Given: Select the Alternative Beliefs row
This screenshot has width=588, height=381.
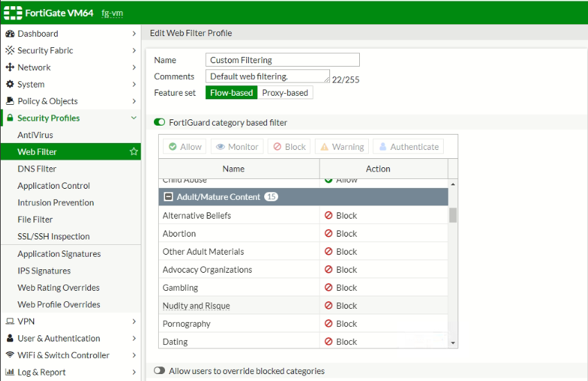Looking at the screenshot, I should click(x=304, y=215).
